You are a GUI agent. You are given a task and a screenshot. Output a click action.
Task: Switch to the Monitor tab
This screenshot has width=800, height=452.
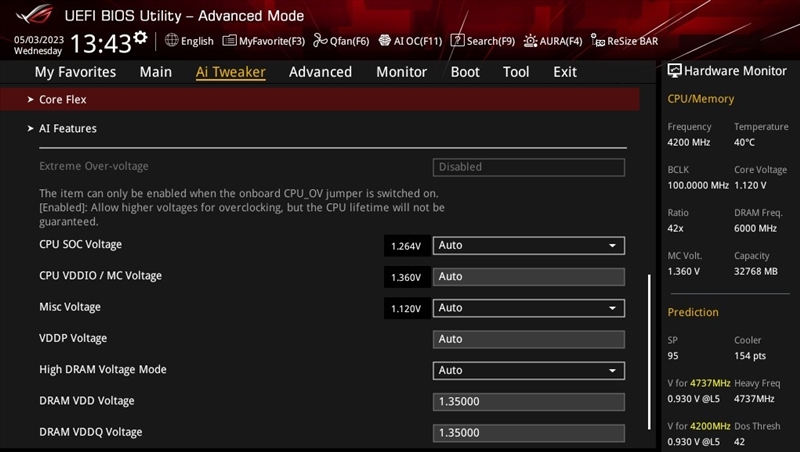tap(401, 72)
